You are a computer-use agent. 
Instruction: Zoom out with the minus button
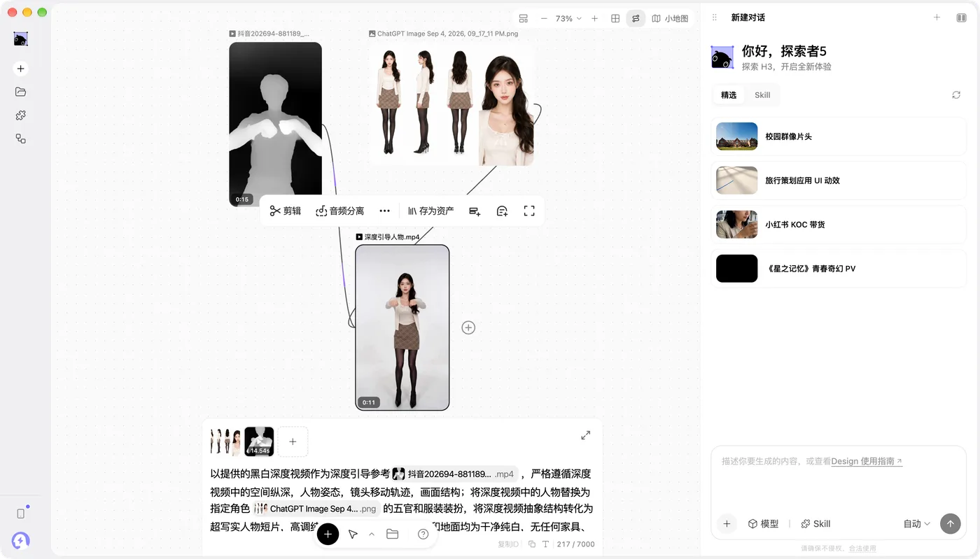click(544, 19)
